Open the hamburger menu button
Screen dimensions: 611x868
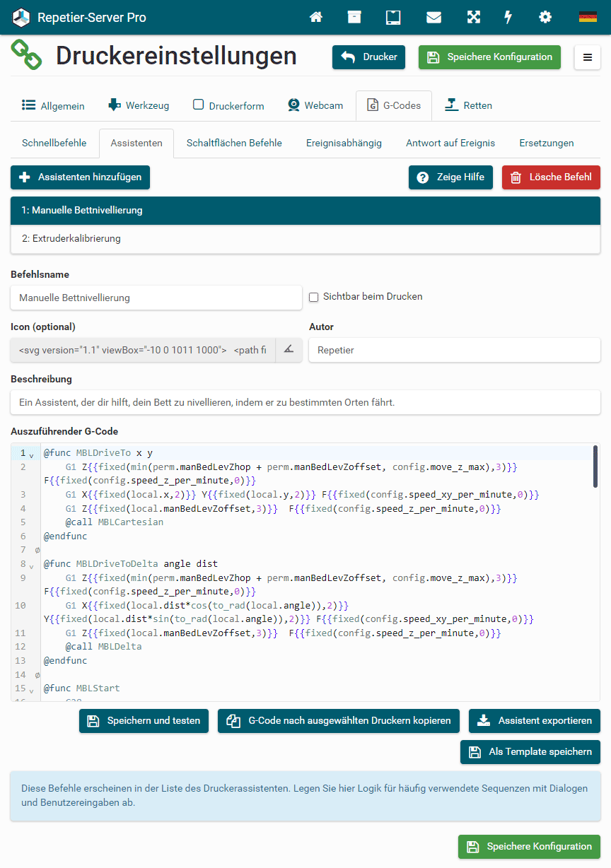coord(587,57)
